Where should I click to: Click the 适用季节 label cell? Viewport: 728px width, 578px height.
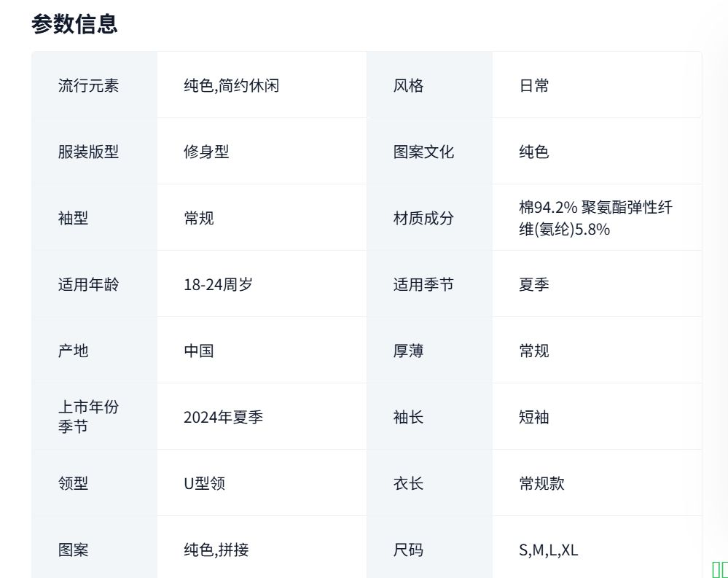423,284
